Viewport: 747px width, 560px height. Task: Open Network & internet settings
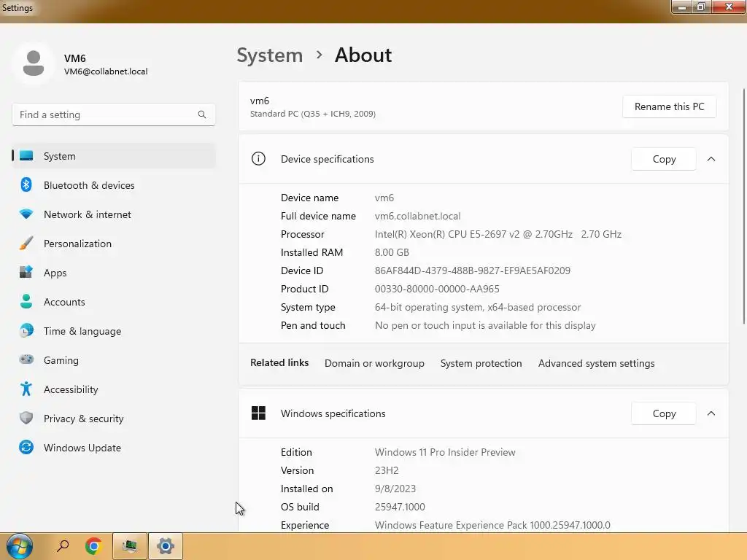[113, 214]
